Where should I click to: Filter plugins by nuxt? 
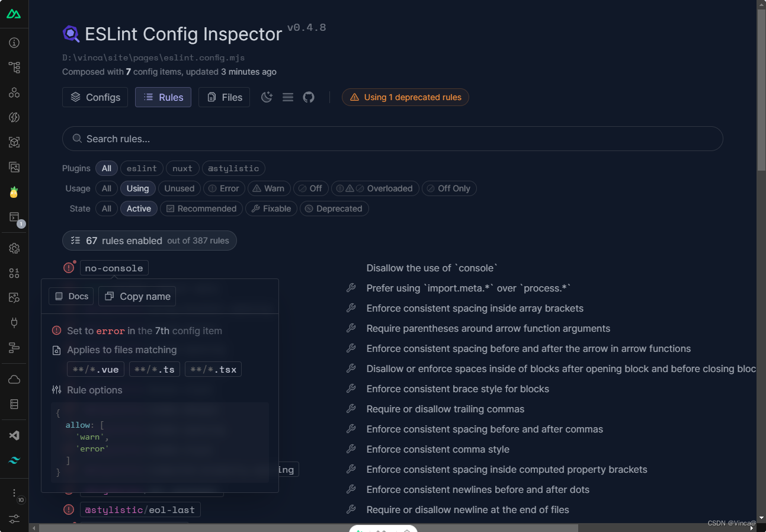click(x=182, y=168)
